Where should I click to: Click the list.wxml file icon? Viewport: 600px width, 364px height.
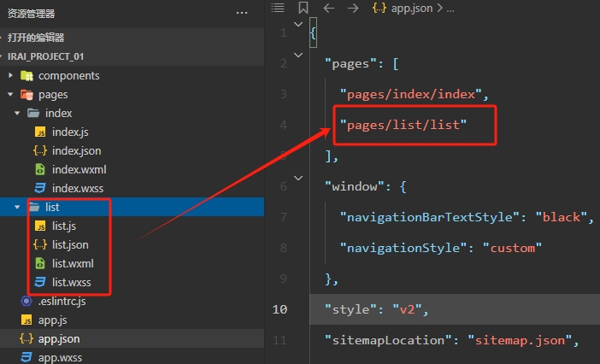coord(40,263)
